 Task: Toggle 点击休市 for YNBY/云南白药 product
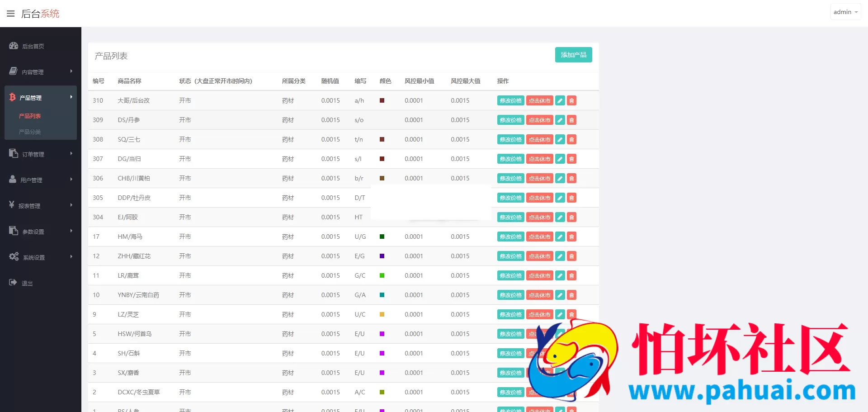(539, 295)
